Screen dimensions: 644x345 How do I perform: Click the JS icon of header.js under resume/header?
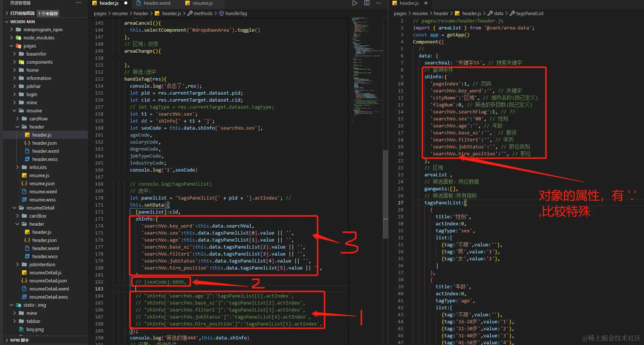click(27, 135)
